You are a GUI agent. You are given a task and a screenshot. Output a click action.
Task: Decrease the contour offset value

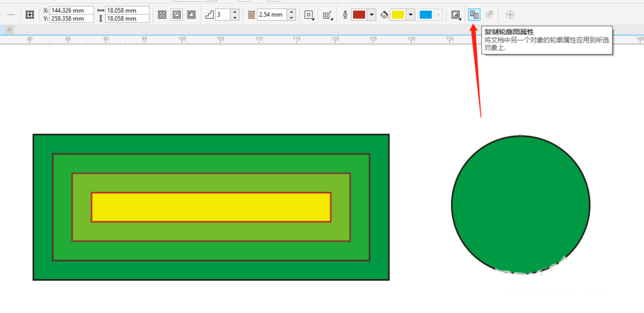[292, 17]
